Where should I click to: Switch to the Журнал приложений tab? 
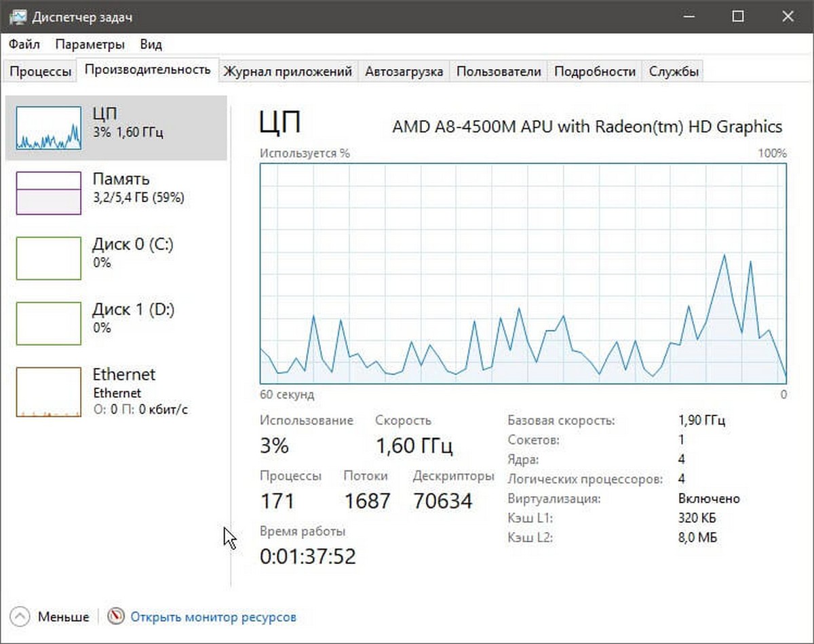pyautogui.click(x=288, y=71)
